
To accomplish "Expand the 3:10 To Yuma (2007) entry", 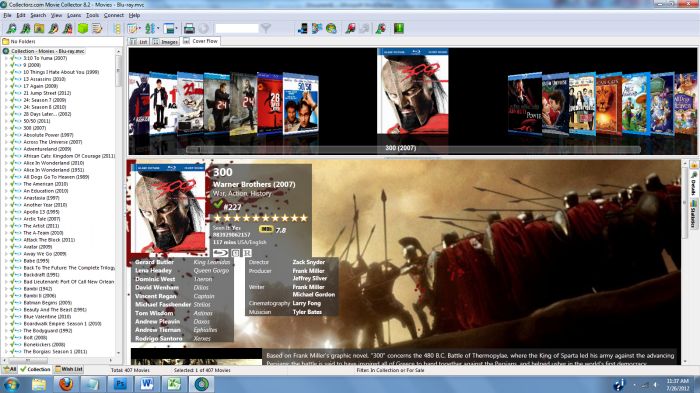I will click(x=6, y=58).
